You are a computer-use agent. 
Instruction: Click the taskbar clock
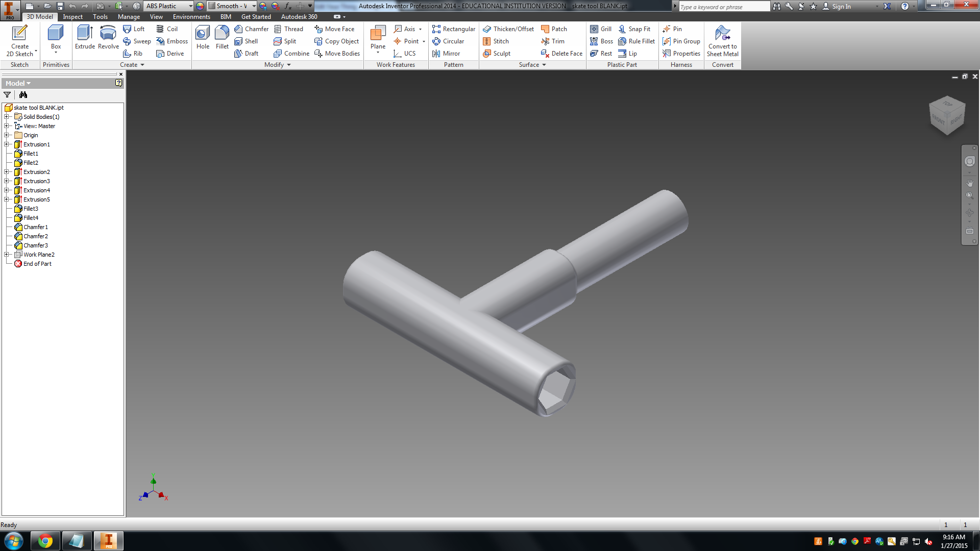(x=953, y=541)
